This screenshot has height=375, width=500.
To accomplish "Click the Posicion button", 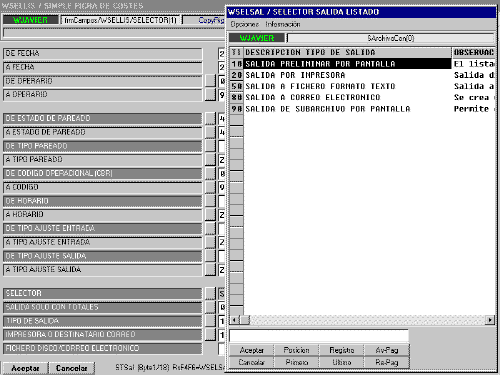I will pos(296,350).
